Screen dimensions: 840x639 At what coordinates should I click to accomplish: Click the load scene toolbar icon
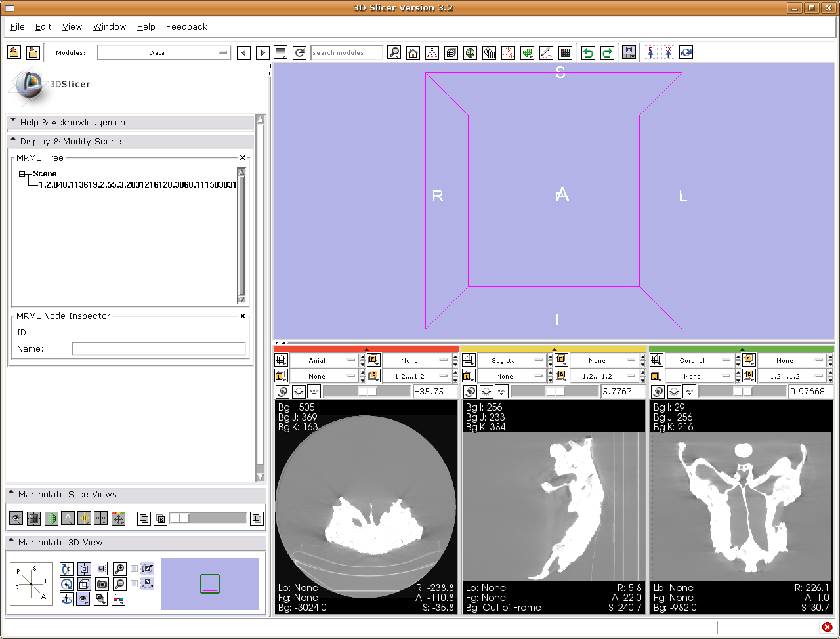(14, 52)
